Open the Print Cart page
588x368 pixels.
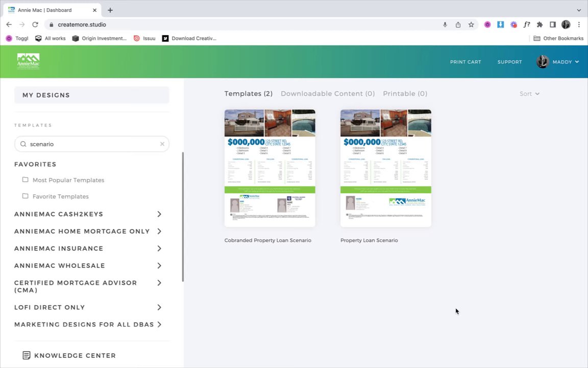tap(465, 62)
